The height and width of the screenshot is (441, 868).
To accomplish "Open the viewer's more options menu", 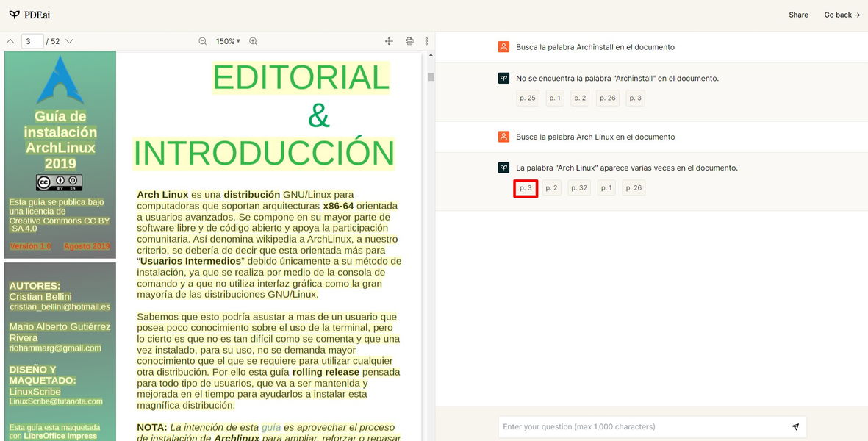I will pos(426,41).
